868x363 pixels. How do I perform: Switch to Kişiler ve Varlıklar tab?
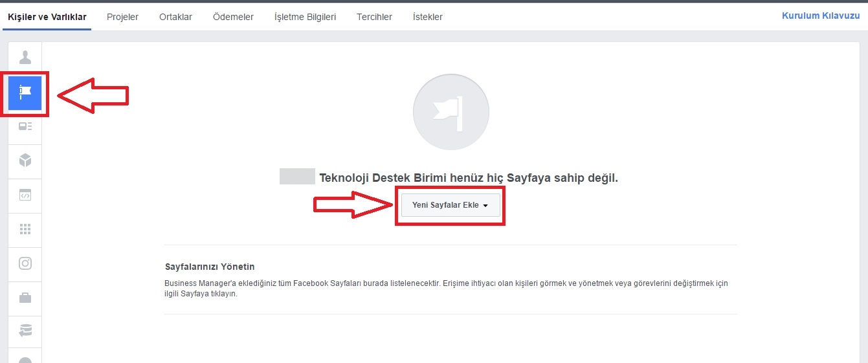click(x=47, y=17)
